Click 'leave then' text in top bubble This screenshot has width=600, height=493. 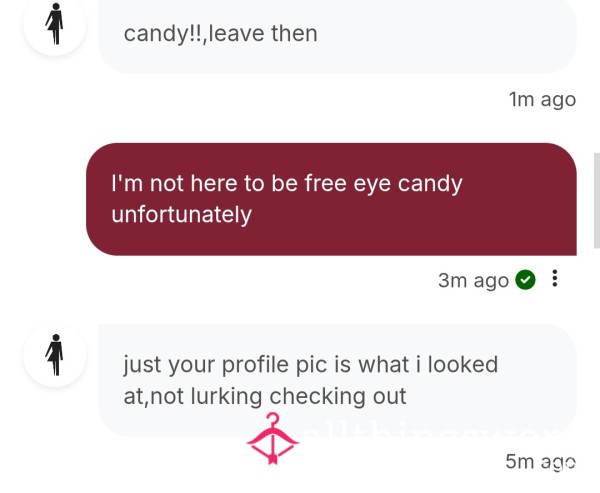click(x=263, y=34)
